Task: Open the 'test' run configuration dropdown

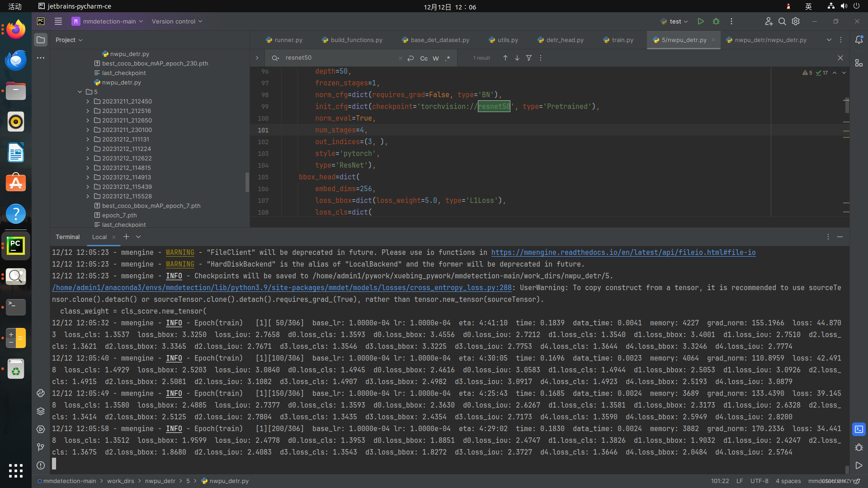Action: tap(674, 21)
